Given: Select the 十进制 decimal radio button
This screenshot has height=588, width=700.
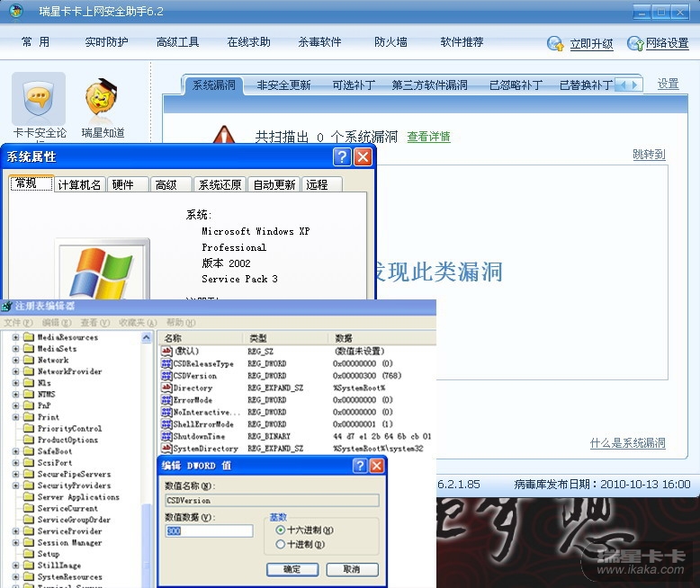Looking at the screenshot, I should pos(281,544).
